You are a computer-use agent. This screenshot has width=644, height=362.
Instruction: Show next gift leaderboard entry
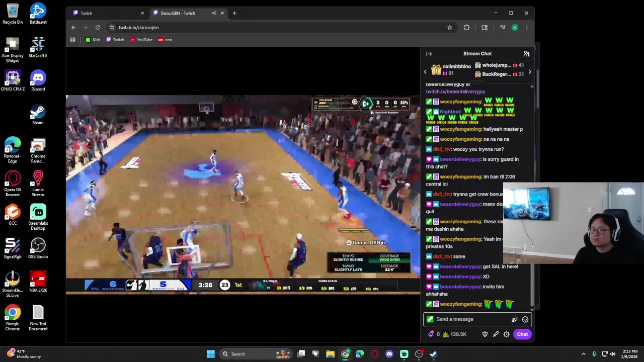click(x=529, y=72)
